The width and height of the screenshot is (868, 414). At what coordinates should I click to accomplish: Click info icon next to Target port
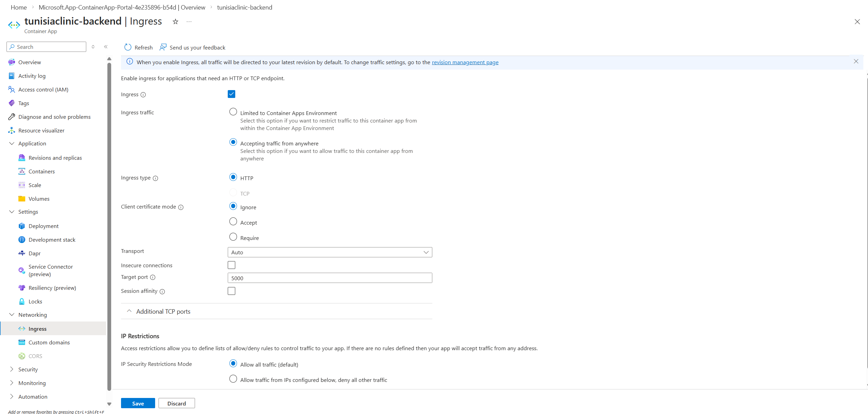point(153,277)
